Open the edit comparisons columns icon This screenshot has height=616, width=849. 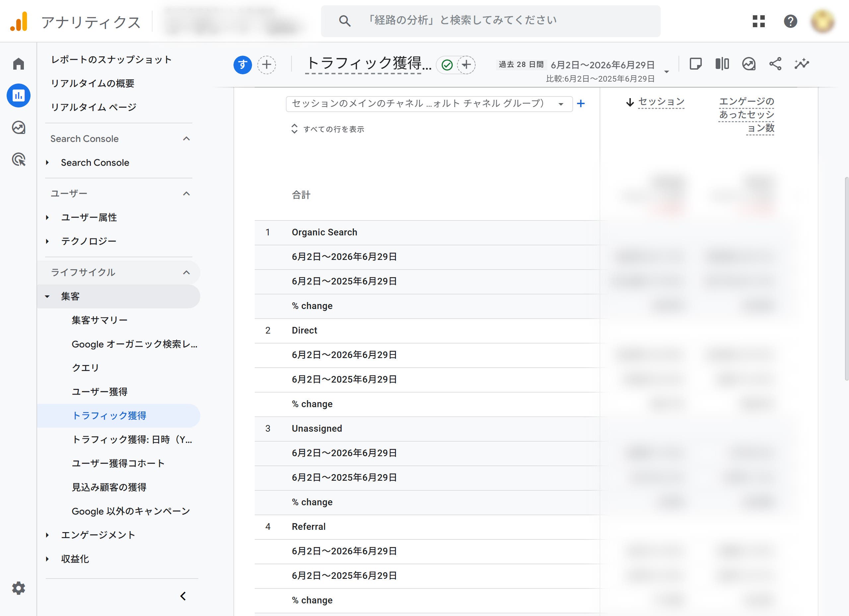[x=722, y=64]
